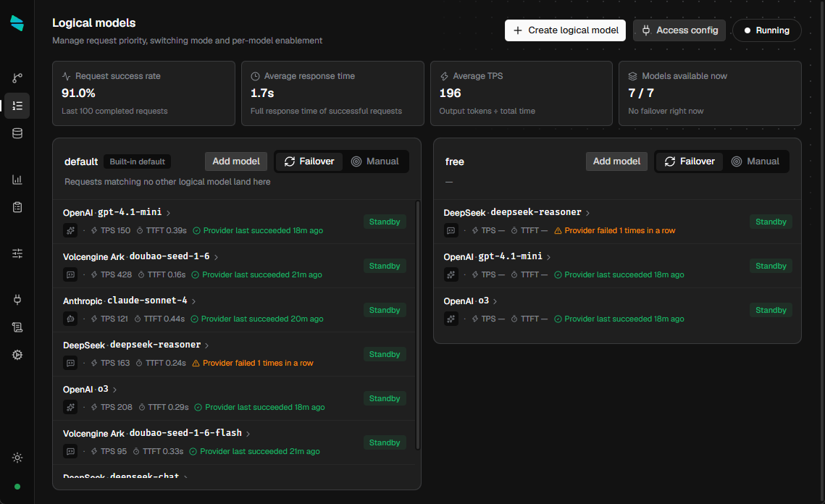Click capability icon under claude-sonnet-4
Viewport: 825px width, 504px height.
(70, 319)
